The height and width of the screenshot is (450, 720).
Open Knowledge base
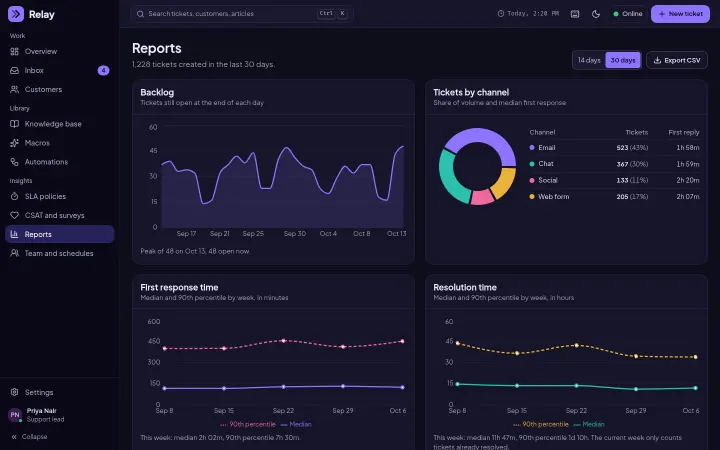[x=60, y=124]
